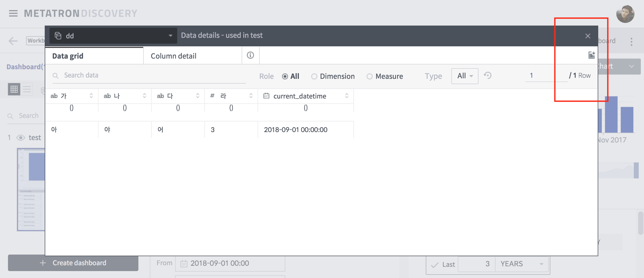Select the Dimension role radio button
This screenshot has height=278, width=644.
pyautogui.click(x=314, y=76)
